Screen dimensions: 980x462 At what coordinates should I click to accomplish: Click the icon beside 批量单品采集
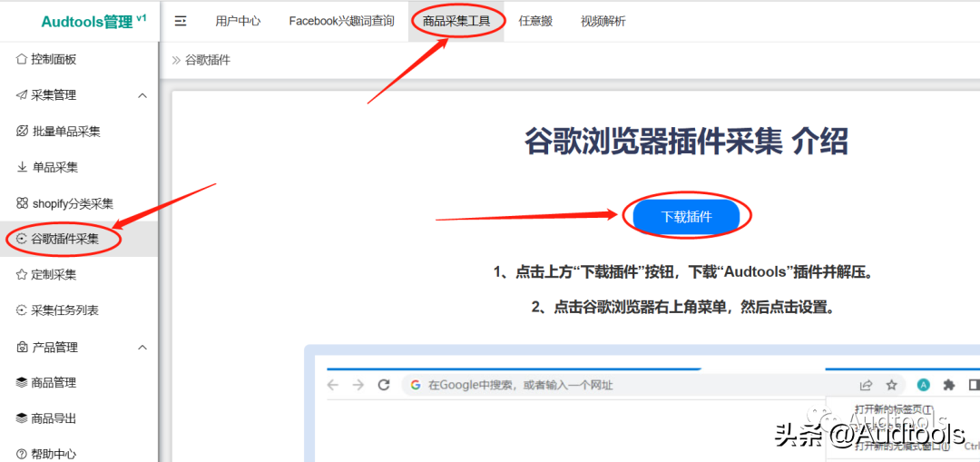coord(22,132)
